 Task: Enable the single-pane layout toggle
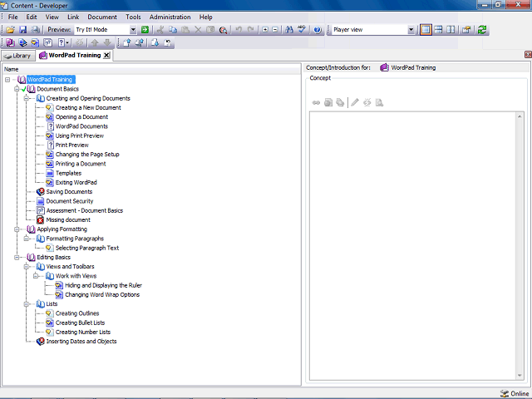coord(426,30)
